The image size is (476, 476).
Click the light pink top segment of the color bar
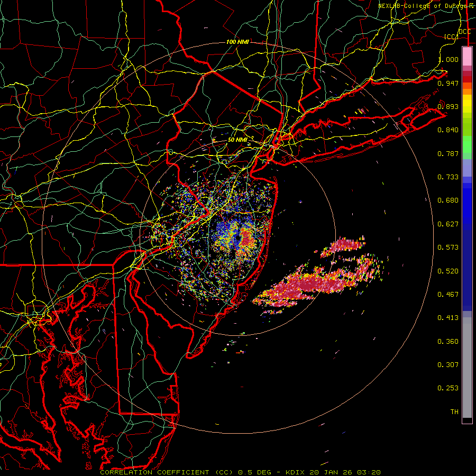(x=467, y=56)
